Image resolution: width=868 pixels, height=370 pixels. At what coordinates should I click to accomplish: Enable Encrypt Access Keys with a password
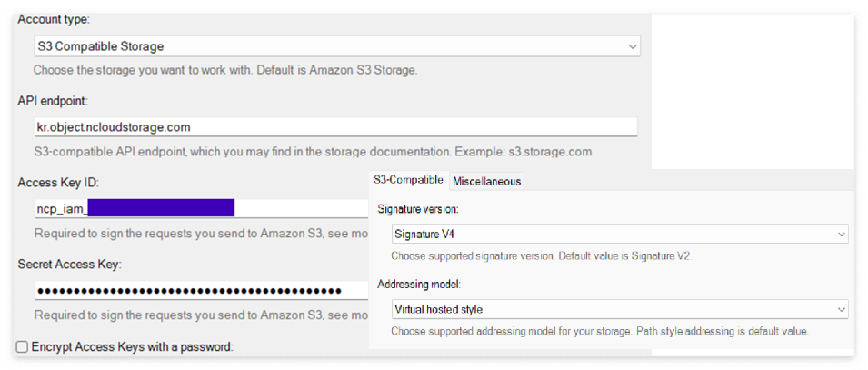click(23, 346)
